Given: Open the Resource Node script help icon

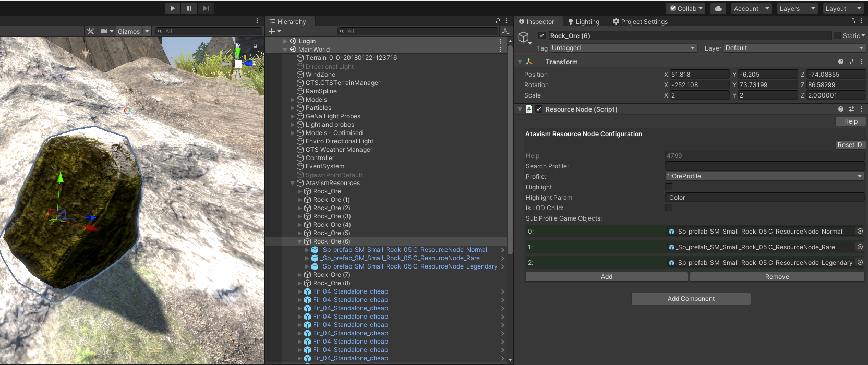Looking at the screenshot, I should click(840, 109).
